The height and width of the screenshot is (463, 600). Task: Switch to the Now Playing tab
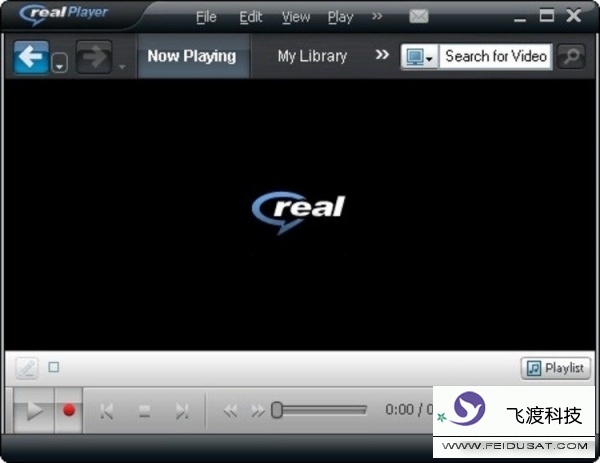(x=192, y=56)
